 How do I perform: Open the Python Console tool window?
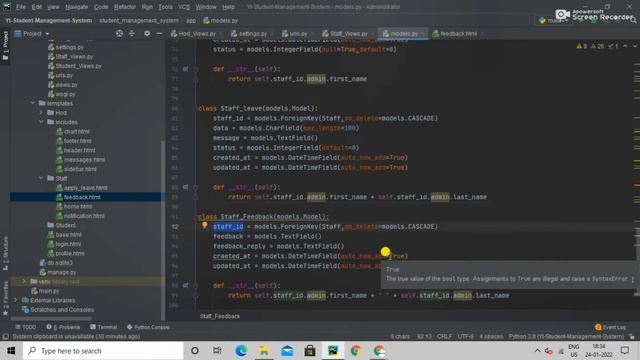(x=148, y=327)
